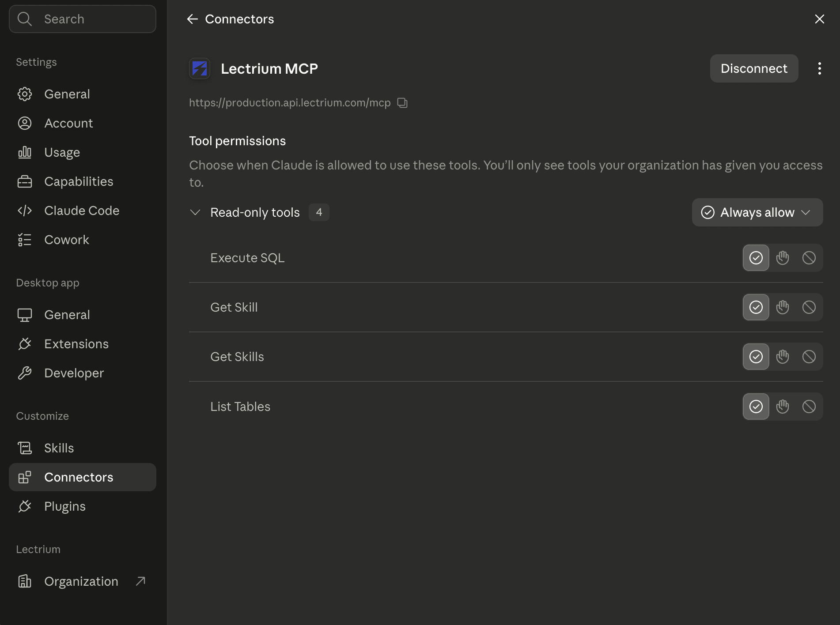Set Get Skills to always allow

click(756, 357)
